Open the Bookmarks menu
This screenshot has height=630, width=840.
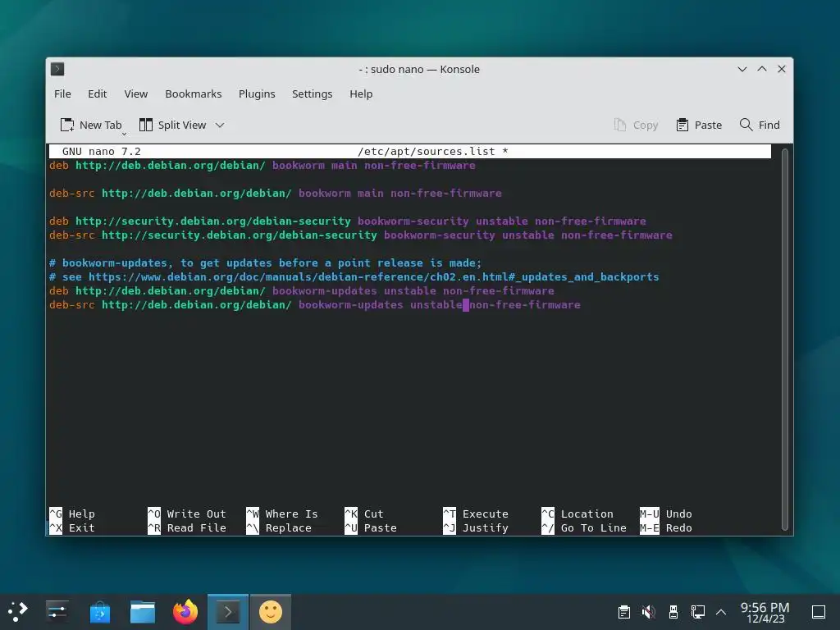pos(194,94)
